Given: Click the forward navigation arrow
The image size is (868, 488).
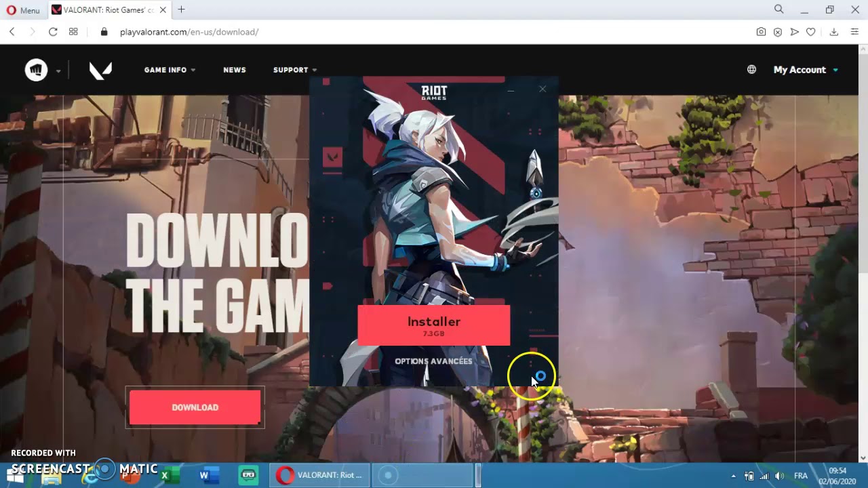Looking at the screenshot, I should [x=32, y=32].
